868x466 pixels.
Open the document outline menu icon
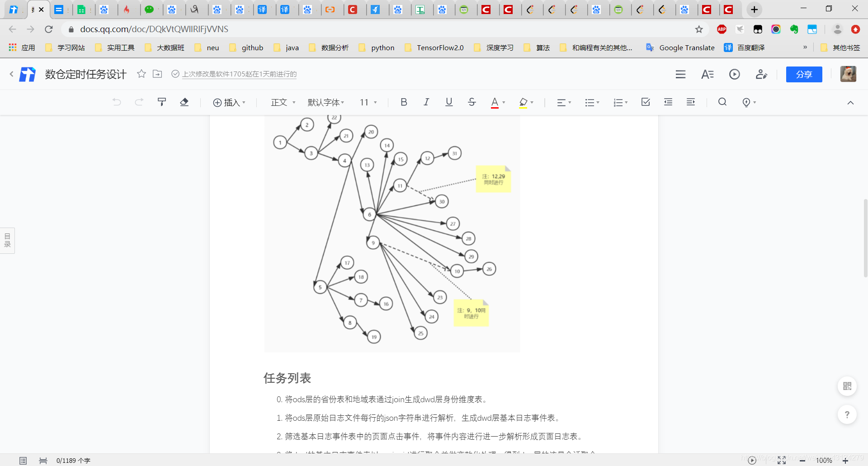point(680,74)
